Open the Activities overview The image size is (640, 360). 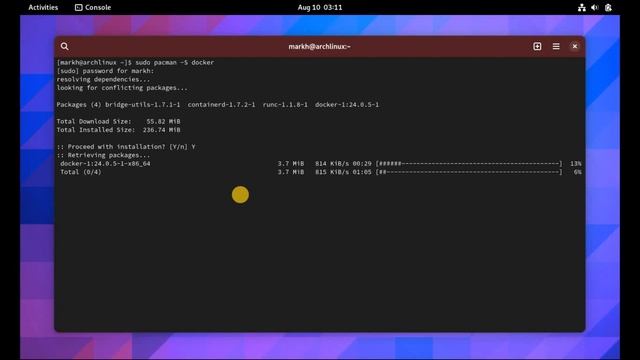coord(43,7)
